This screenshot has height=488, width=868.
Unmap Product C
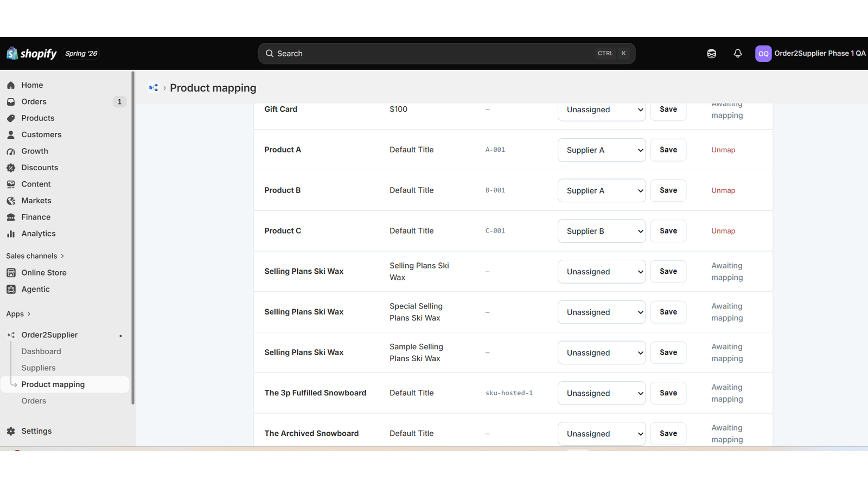[x=723, y=231]
